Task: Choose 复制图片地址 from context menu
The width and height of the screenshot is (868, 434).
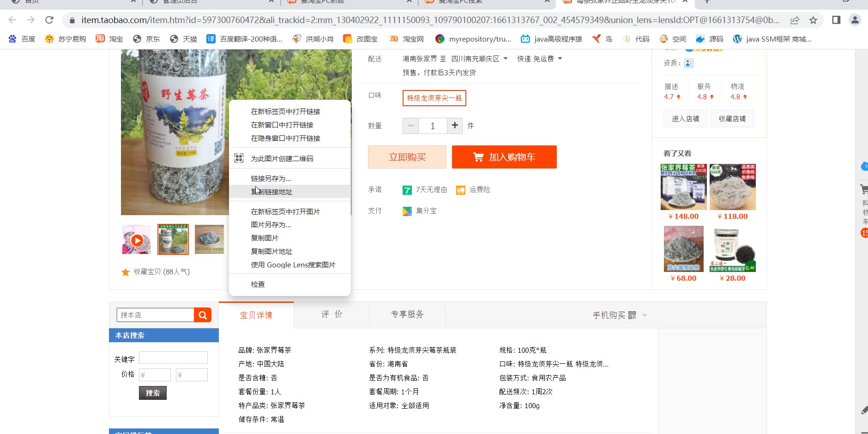Action: pos(290,251)
